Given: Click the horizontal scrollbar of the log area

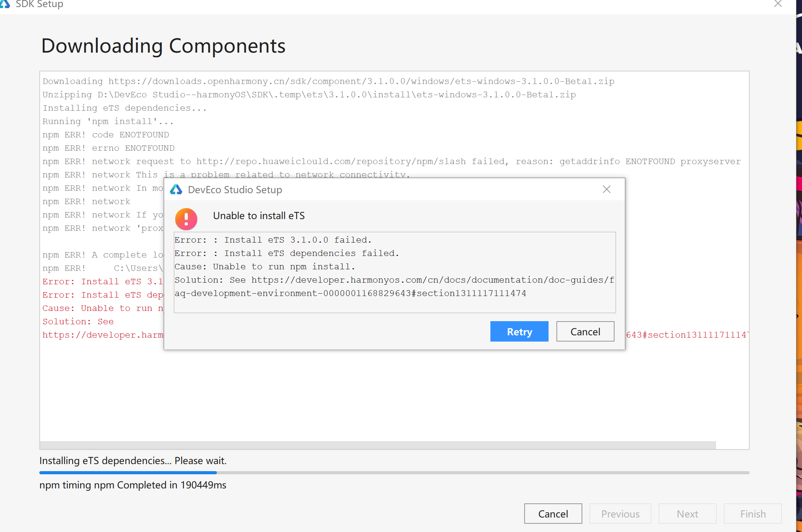Looking at the screenshot, I should (x=378, y=445).
